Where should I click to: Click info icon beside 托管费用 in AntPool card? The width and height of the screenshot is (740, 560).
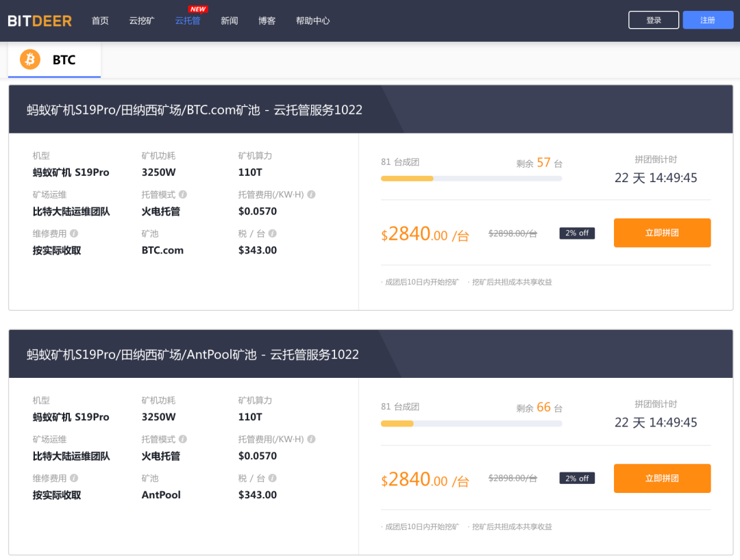point(311,439)
